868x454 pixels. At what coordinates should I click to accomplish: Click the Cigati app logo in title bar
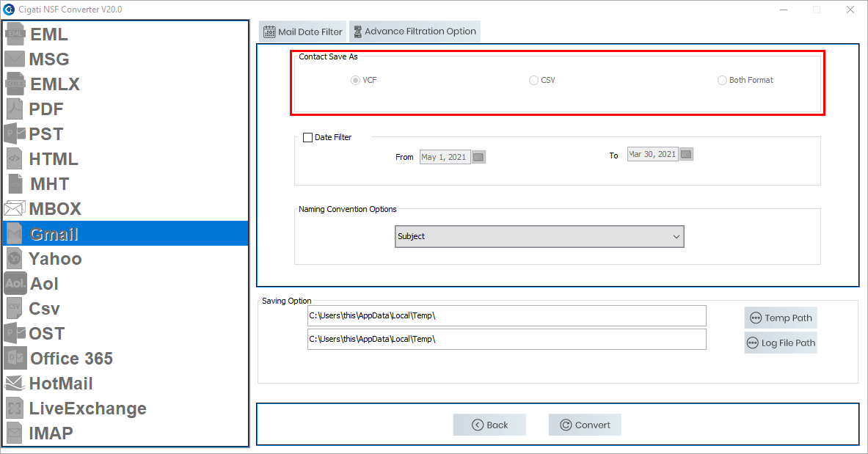click(9, 10)
